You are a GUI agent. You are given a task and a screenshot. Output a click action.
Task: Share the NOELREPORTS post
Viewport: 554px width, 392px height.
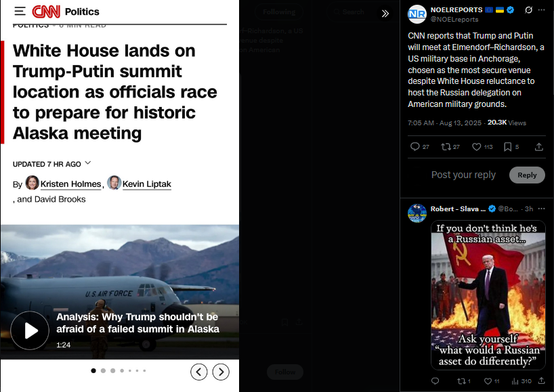(x=539, y=146)
